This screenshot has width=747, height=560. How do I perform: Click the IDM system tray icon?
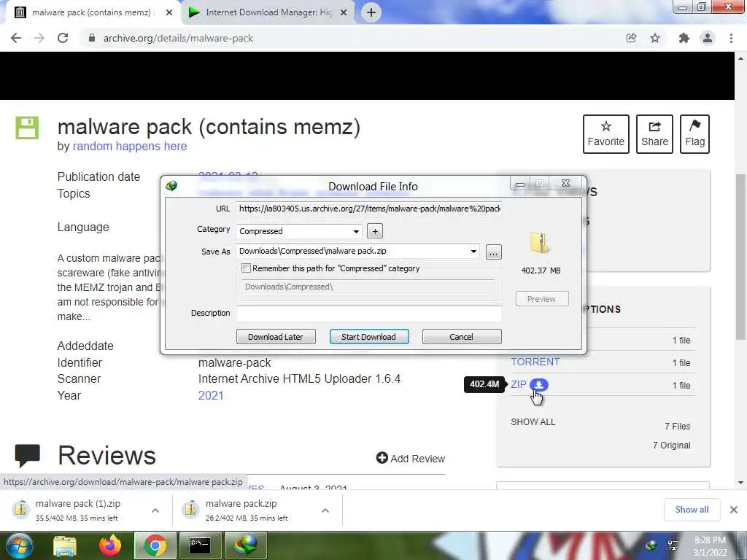[651, 545]
